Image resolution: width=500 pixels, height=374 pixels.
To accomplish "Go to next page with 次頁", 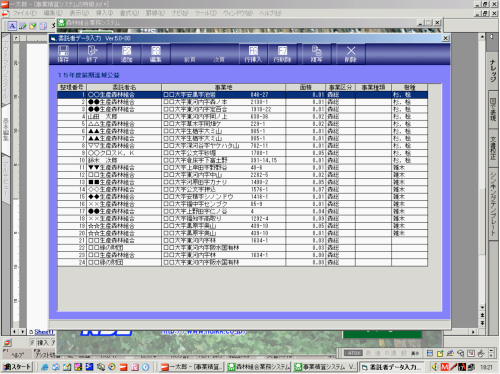I will [219, 60].
